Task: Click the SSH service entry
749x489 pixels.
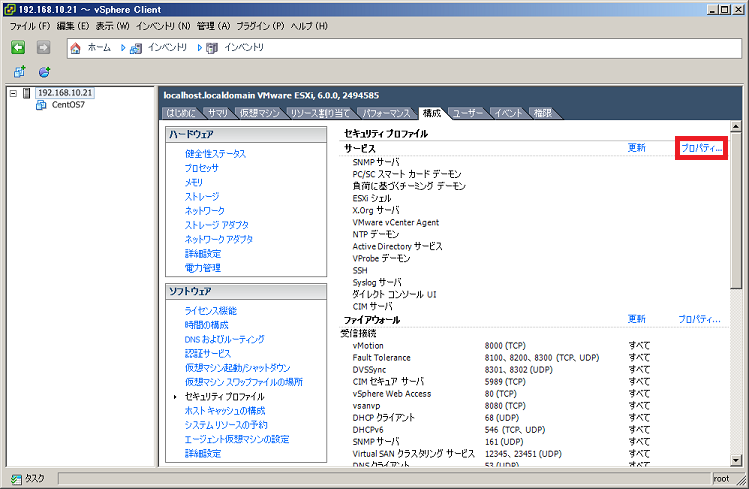Action: pyautogui.click(x=360, y=270)
